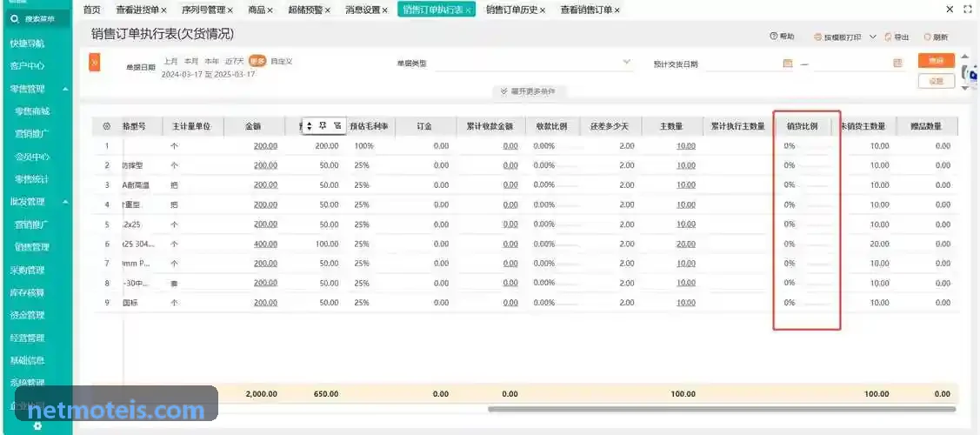Switch to the 超储预警 tab
The image size is (980, 435).
click(305, 10)
